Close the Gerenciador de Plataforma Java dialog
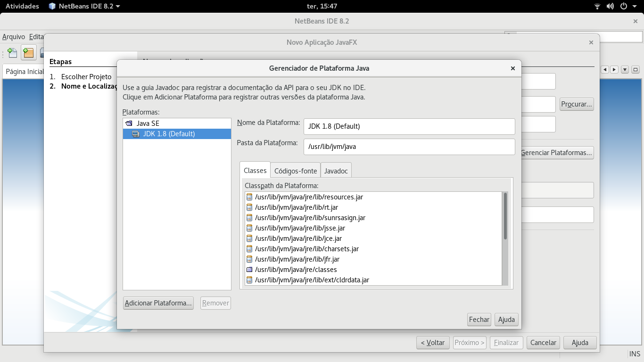The height and width of the screenshot is (362, 644). [x=513, y=68]
